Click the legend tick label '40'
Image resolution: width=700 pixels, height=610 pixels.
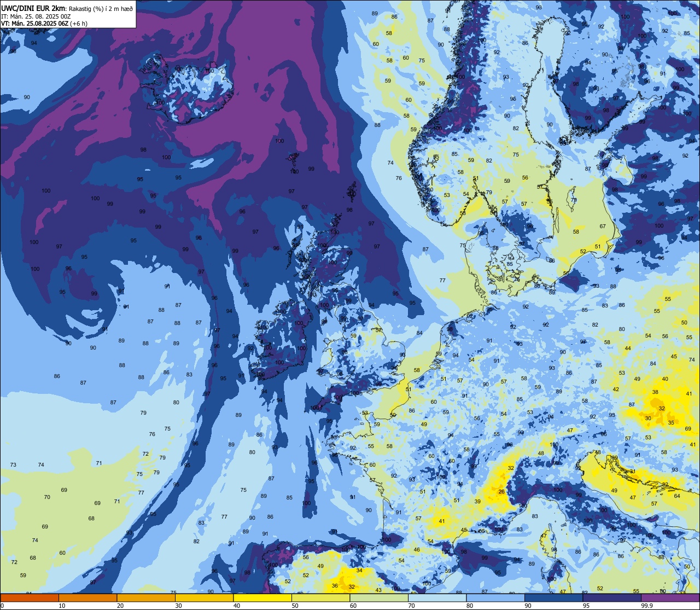coord(237,606)
